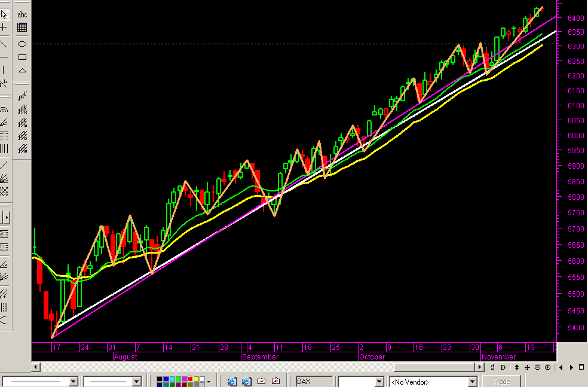Viewport: 588px width, 387px height.
Task: Click the Trade button
Action: coord(501,382)
